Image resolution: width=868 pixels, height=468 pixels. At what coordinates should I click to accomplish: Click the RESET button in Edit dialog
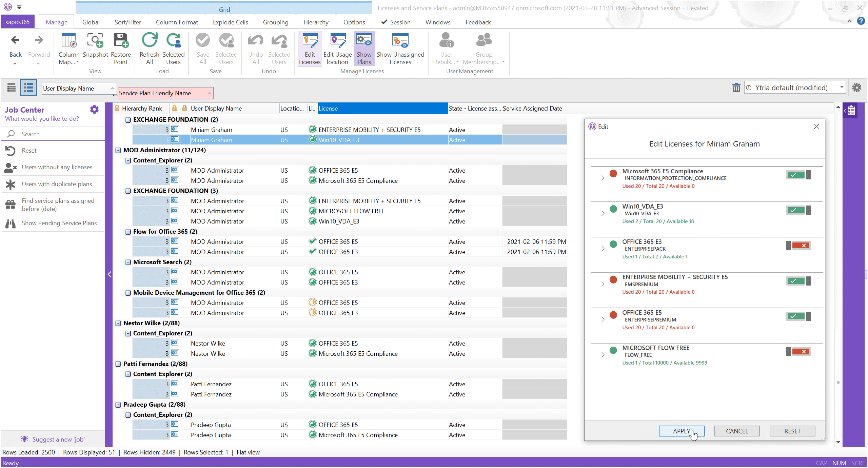pyautogui.click(x=792, y=431)
